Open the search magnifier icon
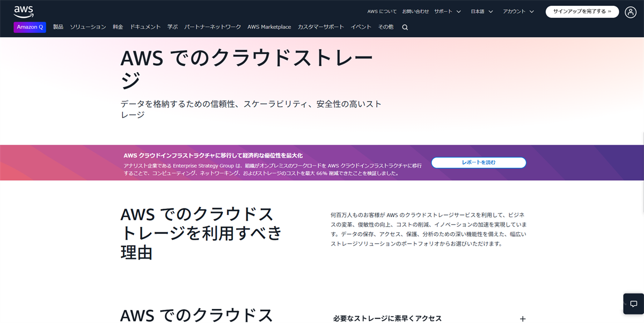644x323 pixels. pos(405,27)
